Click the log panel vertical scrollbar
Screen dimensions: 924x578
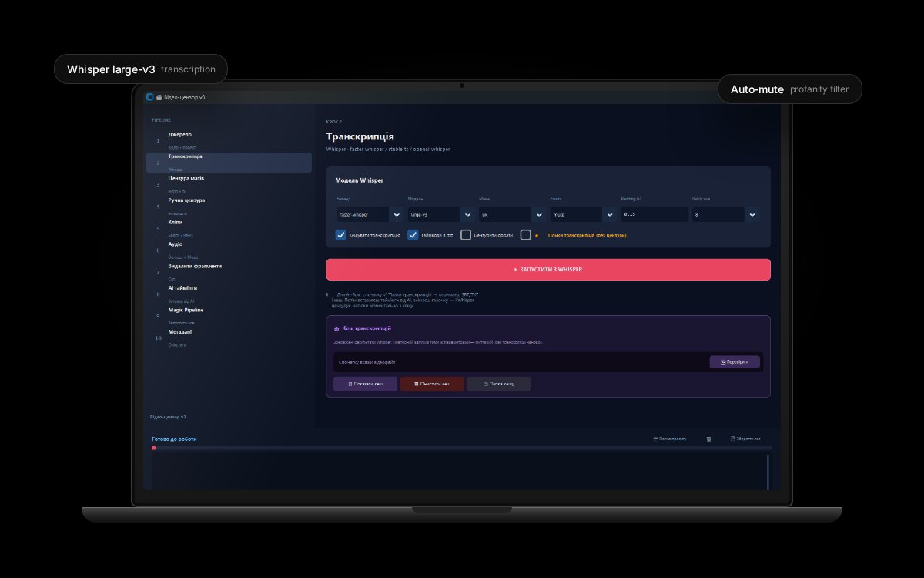tap(768, 472)
